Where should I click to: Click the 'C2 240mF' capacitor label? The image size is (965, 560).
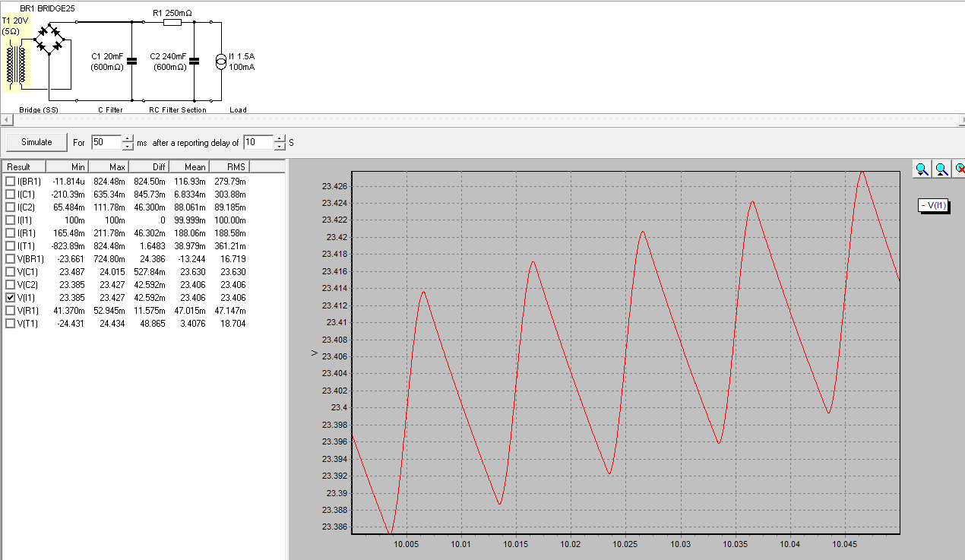point(168,56)
